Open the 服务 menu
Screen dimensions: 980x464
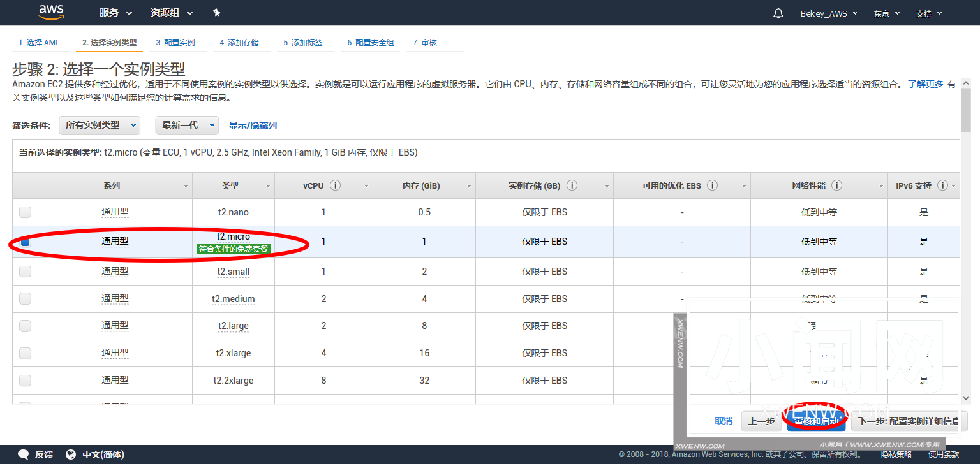(x=115, y=13)
